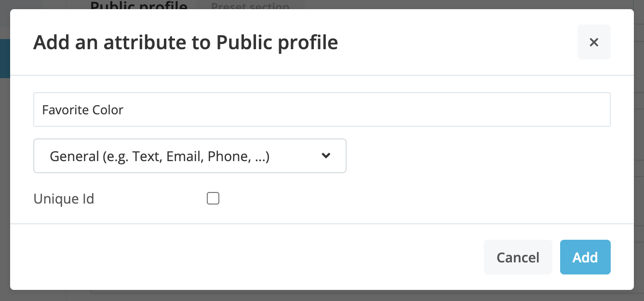The height and width of the screenshot is (301, 644).
Task: Click the Add button
Action: (x=585, y=257)
